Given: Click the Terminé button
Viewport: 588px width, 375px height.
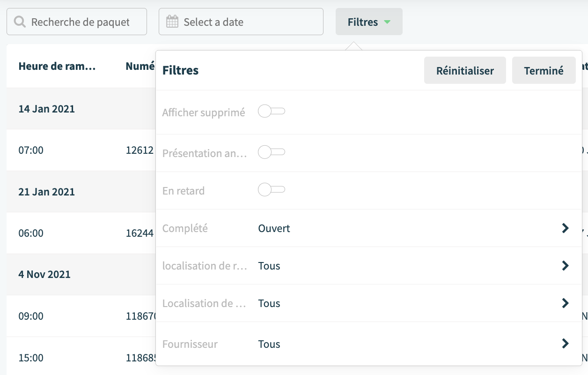Looking at the screenshot, I should [x=544, y=70].
